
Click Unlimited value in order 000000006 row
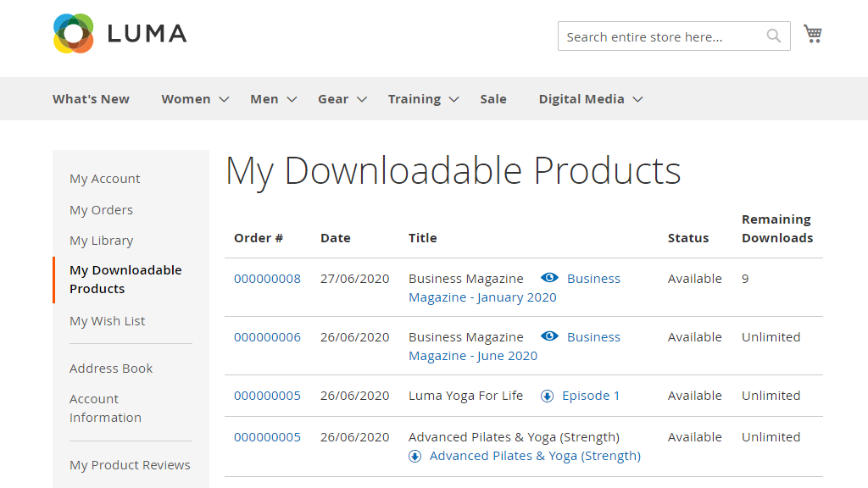pos(771,337)
